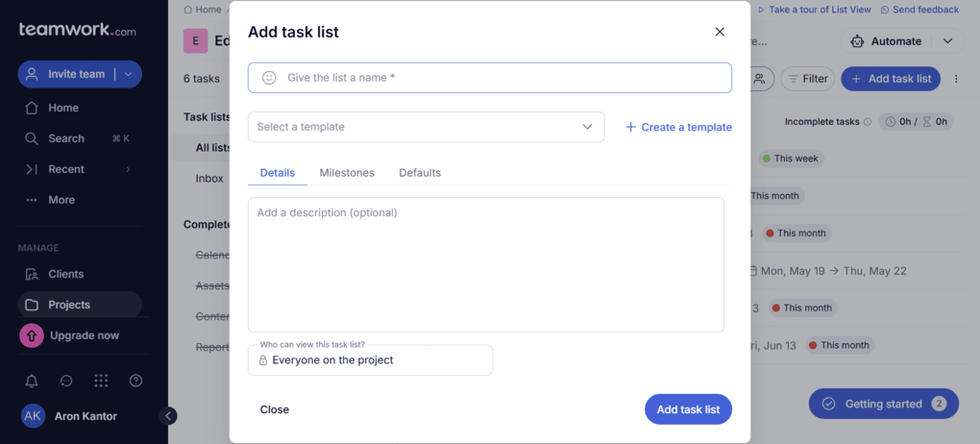Collapse the sidebar with the arrow button
The height and width of the screenshot is (444, 980).
pos(167,416)
